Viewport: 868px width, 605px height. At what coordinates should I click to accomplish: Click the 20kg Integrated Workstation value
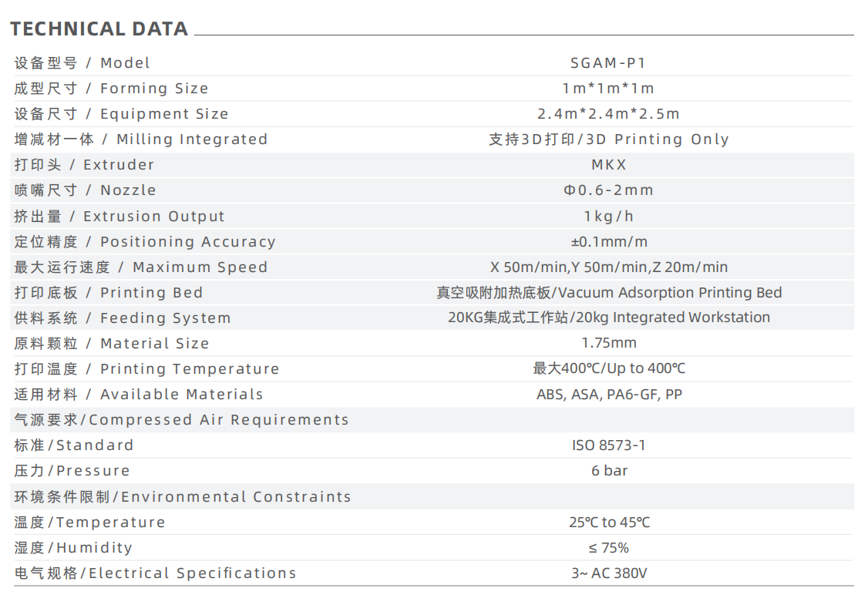tap(672, 318)
